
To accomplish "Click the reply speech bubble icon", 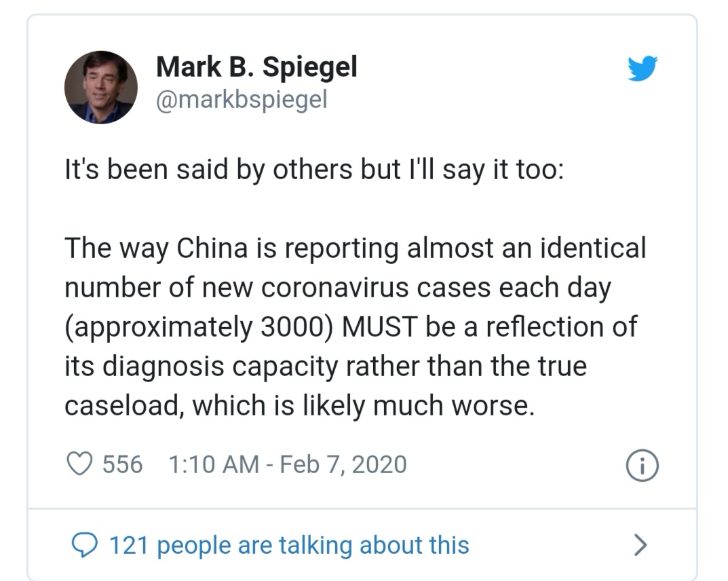I will [85, 545].
